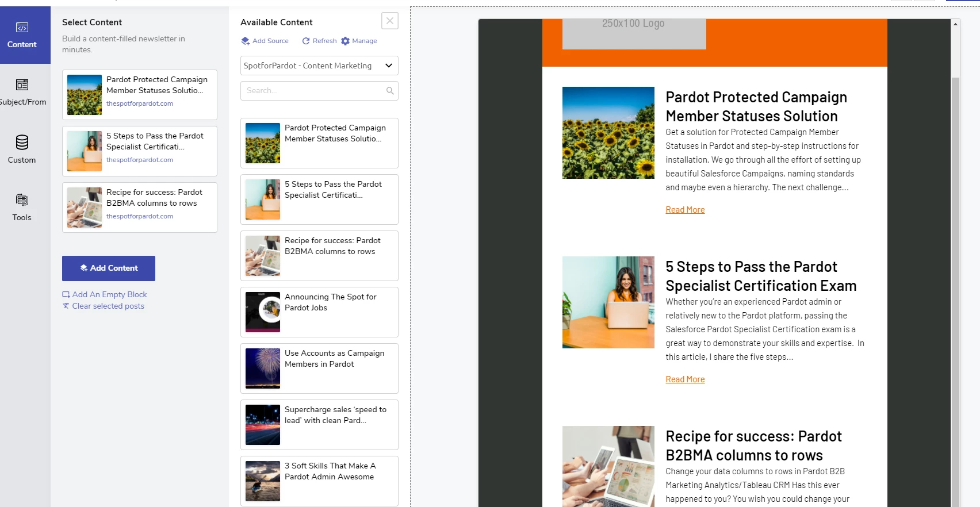Click woman with laptop image in email preview
The height and width of the screenshot is (507, 980).
(608, 302)
